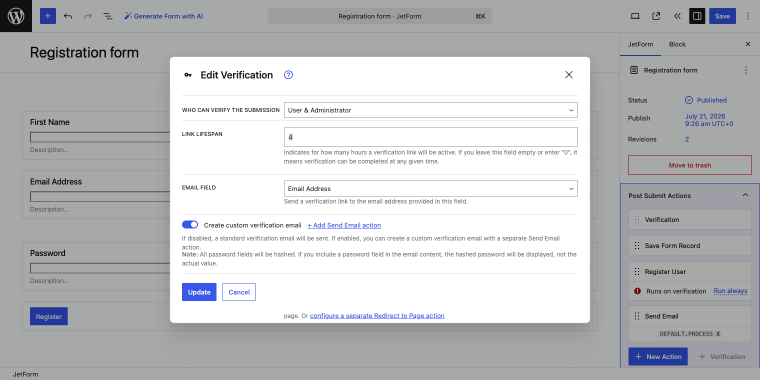
Task: Open Who can verify the submission dropdown
Action: [x=430, y=110]
